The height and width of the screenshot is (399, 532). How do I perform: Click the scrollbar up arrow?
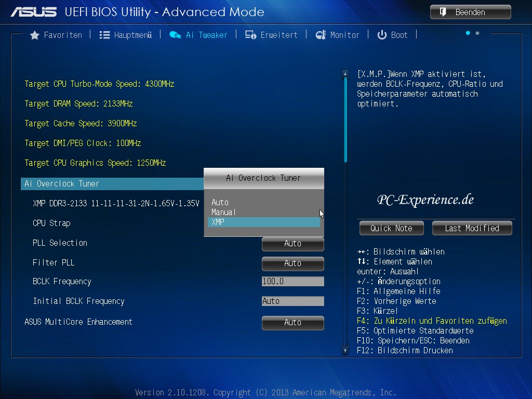[x=345, y=74]
